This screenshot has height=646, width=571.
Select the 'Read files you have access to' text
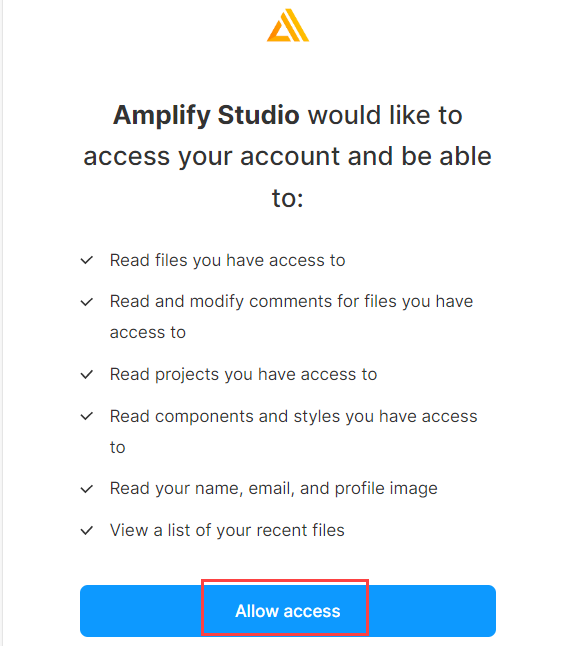pos(227,260)
